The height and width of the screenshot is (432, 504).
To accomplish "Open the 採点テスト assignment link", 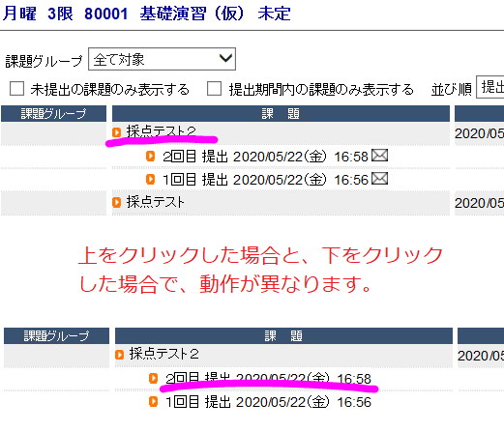I will coord(155,202).
